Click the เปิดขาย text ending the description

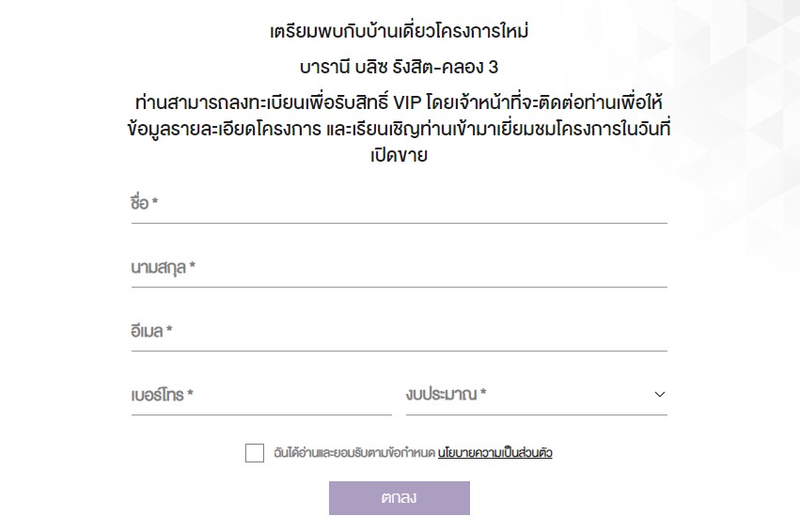coord(399,154)
